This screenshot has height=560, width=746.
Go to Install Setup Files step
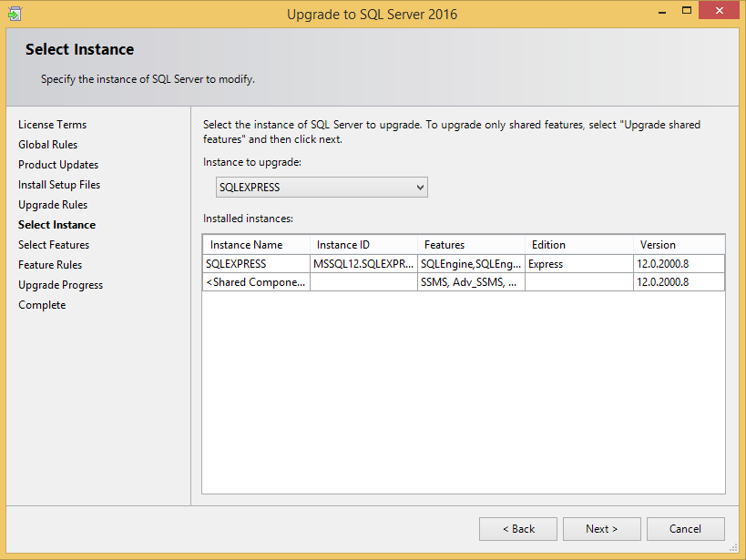coord(59,185)
